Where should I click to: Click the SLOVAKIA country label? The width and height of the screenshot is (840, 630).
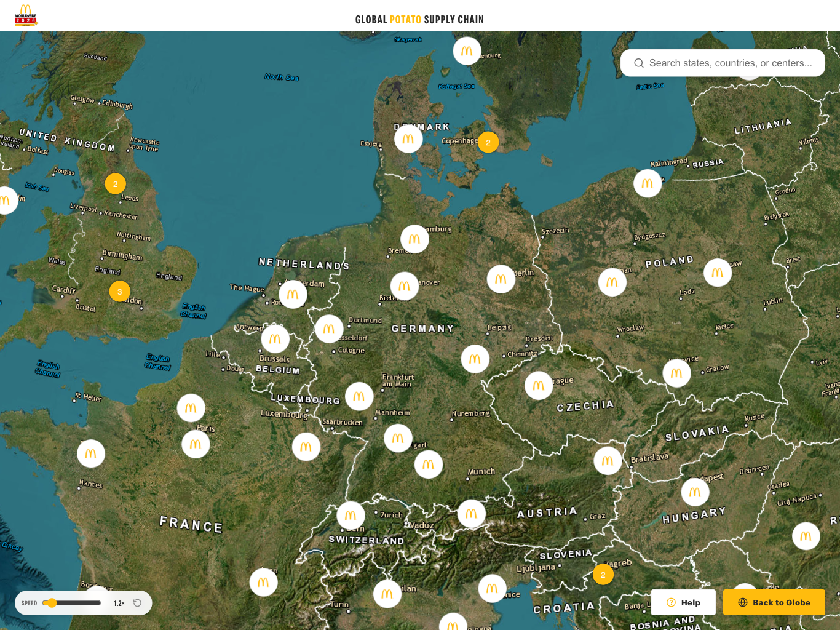[697, 433]
